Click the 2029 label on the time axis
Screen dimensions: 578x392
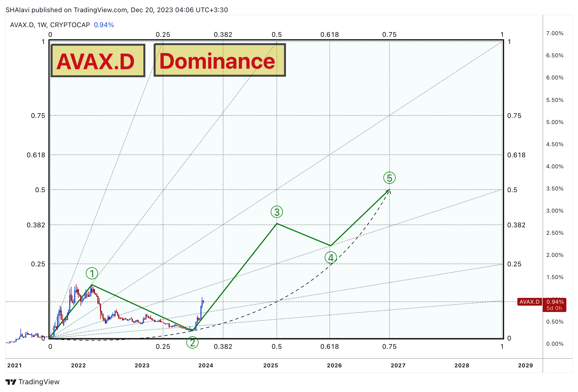coord(525,365)
